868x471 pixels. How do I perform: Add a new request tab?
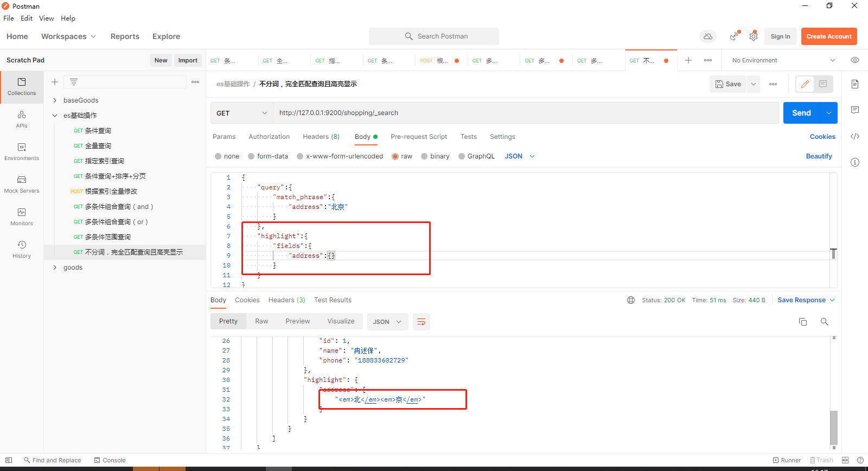tap(688, 60)
